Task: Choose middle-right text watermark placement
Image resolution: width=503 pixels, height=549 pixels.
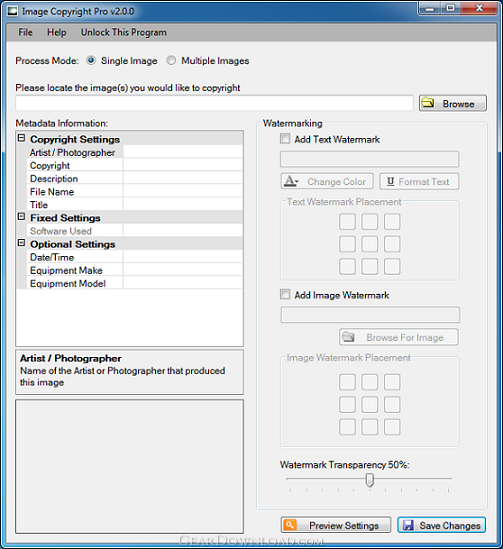Action: pos(392,244)
